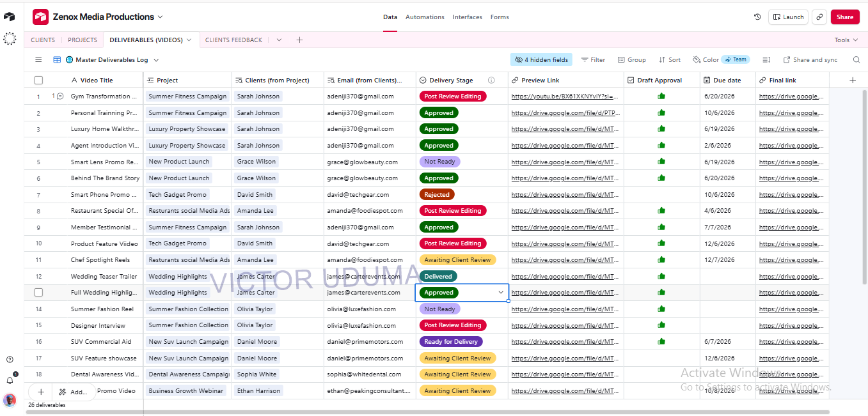
Task: Tick the select-all checkbox in header
Action: click(x=38, y=80)
